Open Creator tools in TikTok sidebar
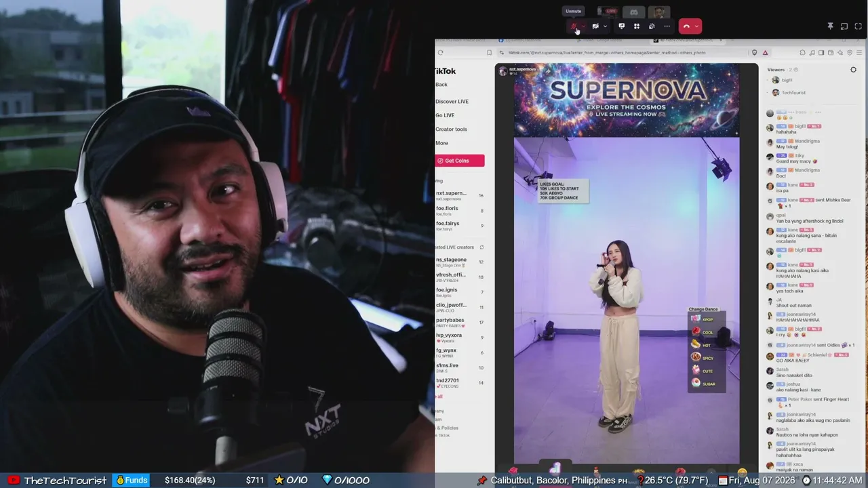Image resolution: width=868 pixels, height=488 pixels. (451, 129)
